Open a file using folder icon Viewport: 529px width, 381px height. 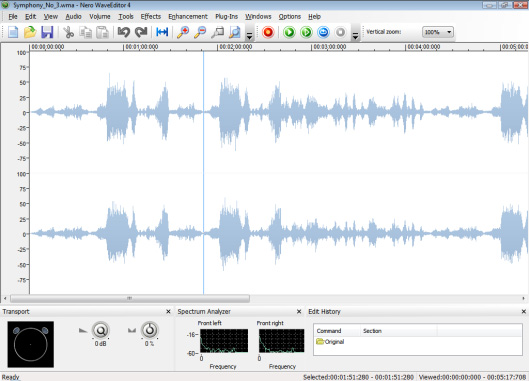[30, 32]
